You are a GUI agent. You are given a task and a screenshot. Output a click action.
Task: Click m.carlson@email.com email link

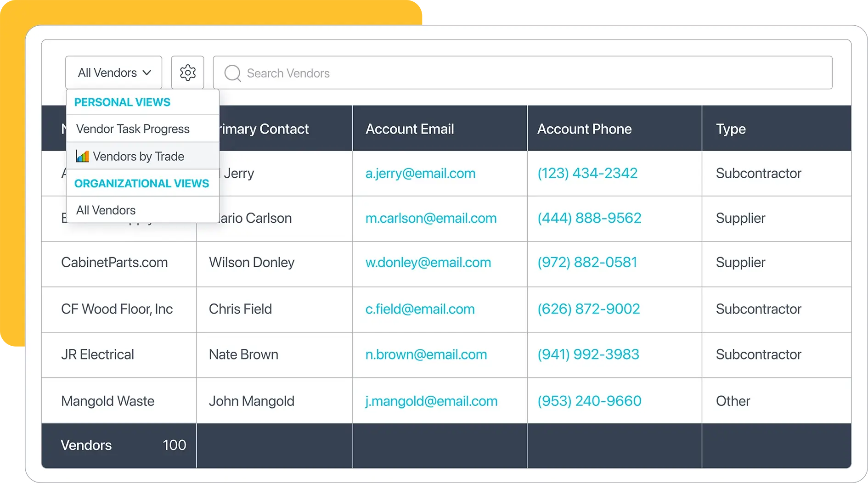[431, 218]
